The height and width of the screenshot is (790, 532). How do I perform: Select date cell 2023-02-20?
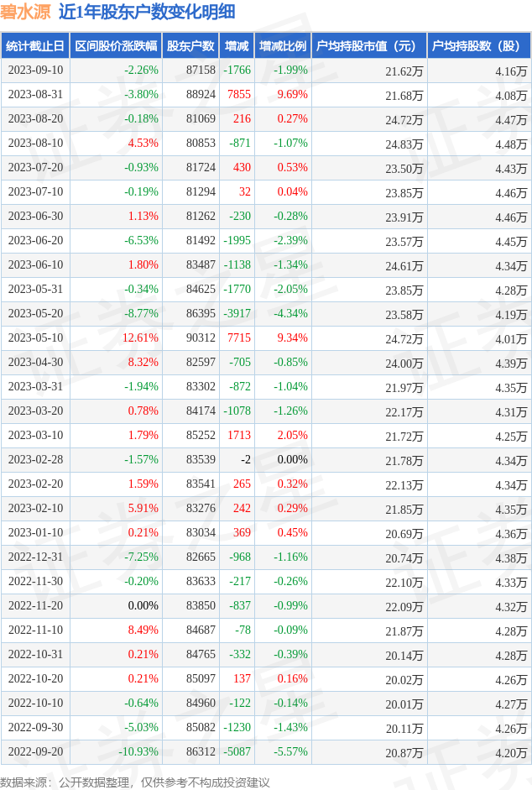point(36,484)
